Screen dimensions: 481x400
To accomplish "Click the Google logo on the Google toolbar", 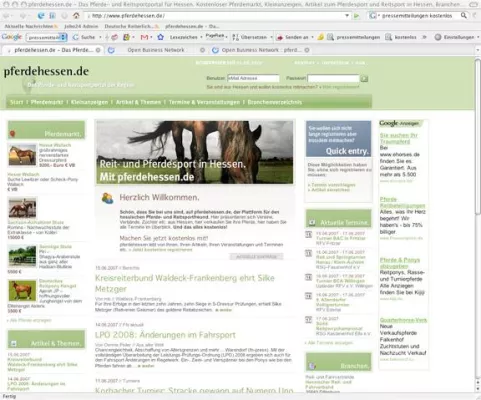I will click(12, 37).
